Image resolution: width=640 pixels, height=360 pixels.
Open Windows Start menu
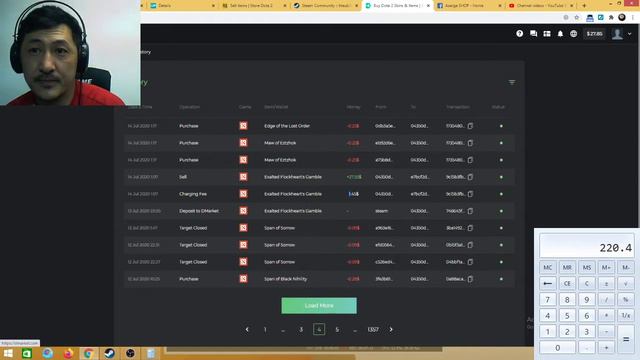(x=8, y=353)
